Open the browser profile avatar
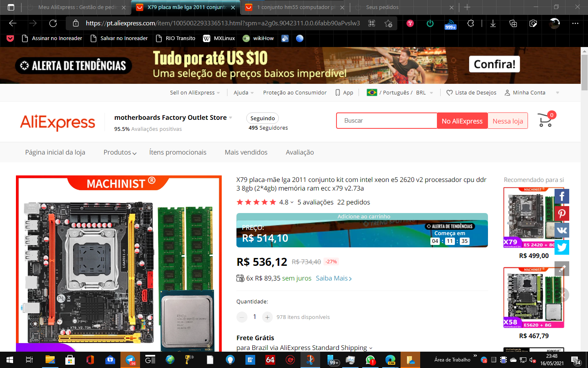Screen dimensions: 588x368 pyautogui.click(x=555, y=23)
